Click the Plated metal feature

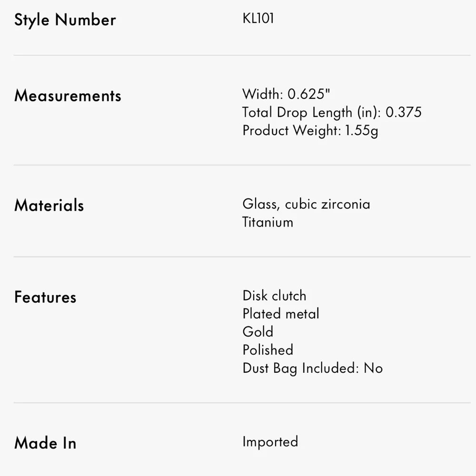(281, 314)
